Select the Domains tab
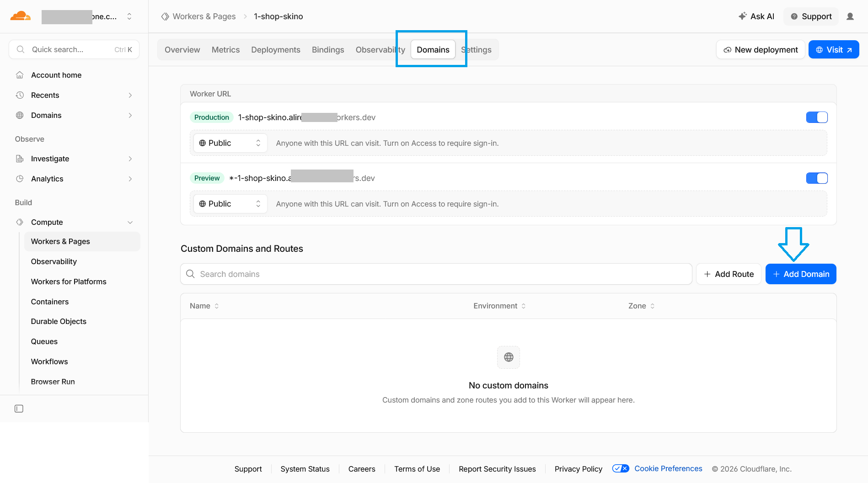The height and width of the screenshot is (483, 868). pos(433,50)
